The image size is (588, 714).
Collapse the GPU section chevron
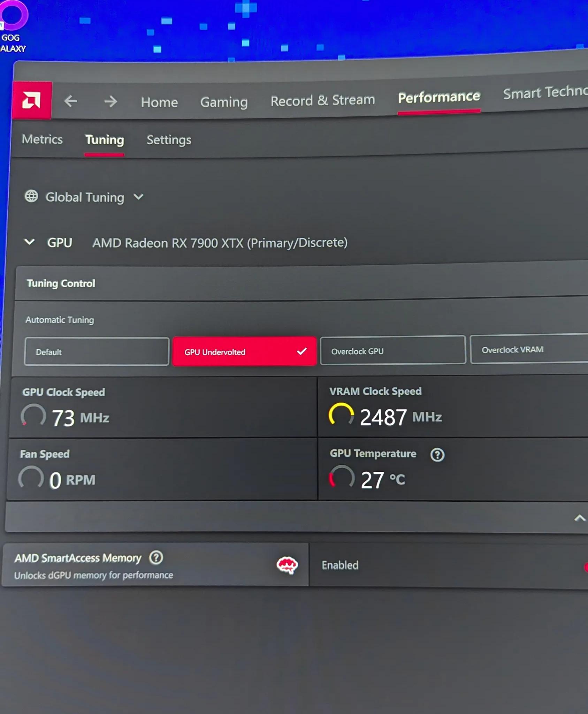tap(30, 242)
